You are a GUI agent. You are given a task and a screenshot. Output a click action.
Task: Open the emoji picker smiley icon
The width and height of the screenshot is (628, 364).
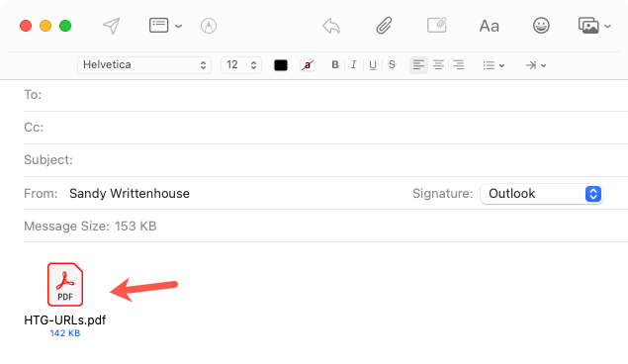tap(541, 26)
